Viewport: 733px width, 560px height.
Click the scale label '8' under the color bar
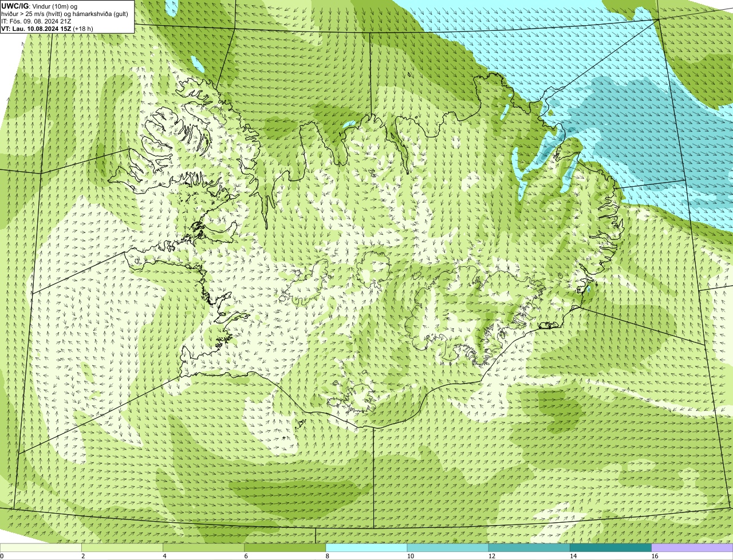[327, 556]
